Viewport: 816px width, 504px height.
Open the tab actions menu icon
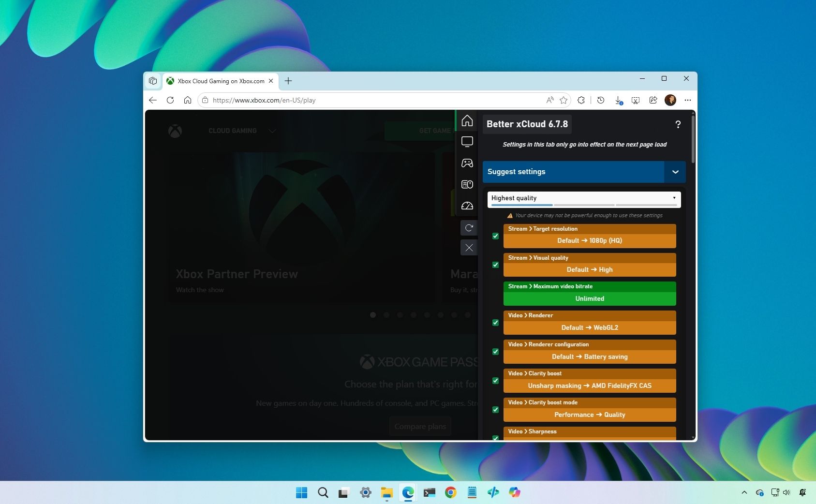click(153, 81)
